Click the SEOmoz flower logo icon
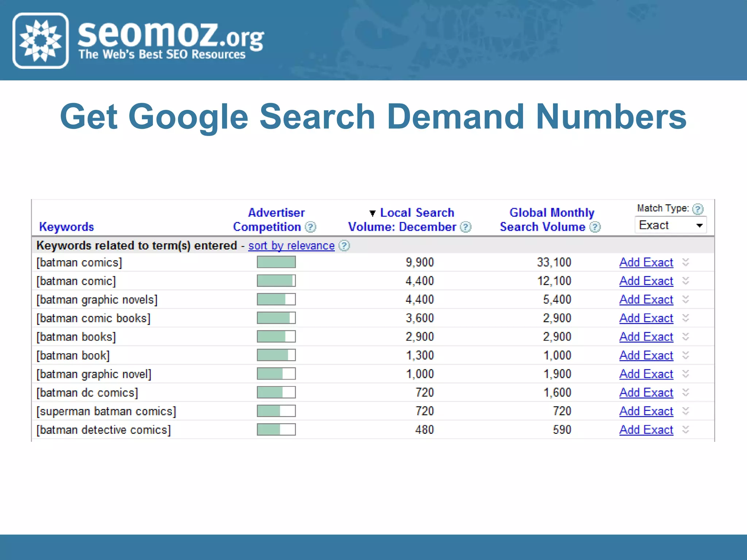 point(40,40)
